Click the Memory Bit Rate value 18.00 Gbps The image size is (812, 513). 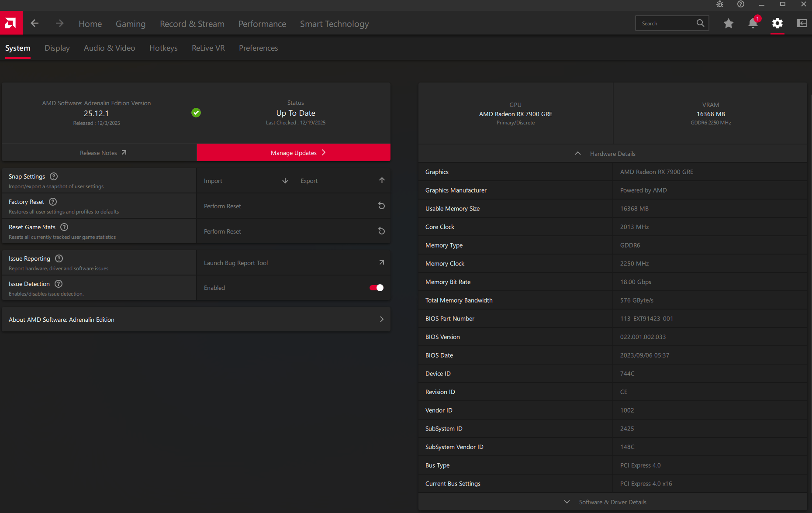tap(636, 282)
